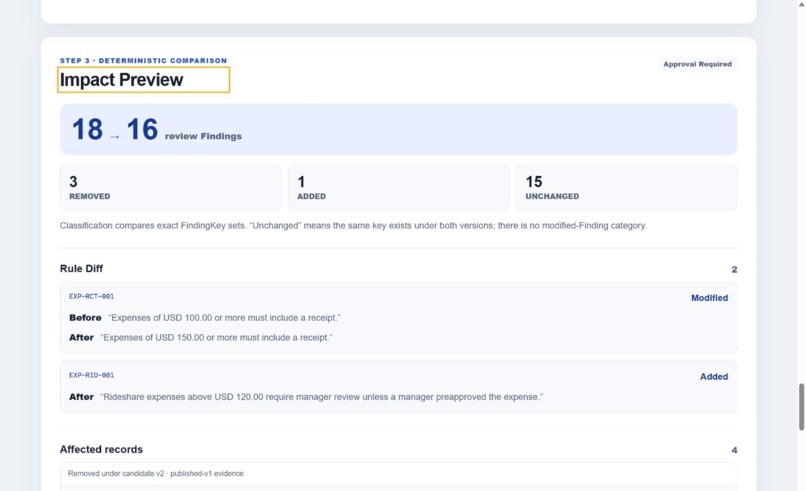Click the Rule Diff section heading

(x=81, y=269)
